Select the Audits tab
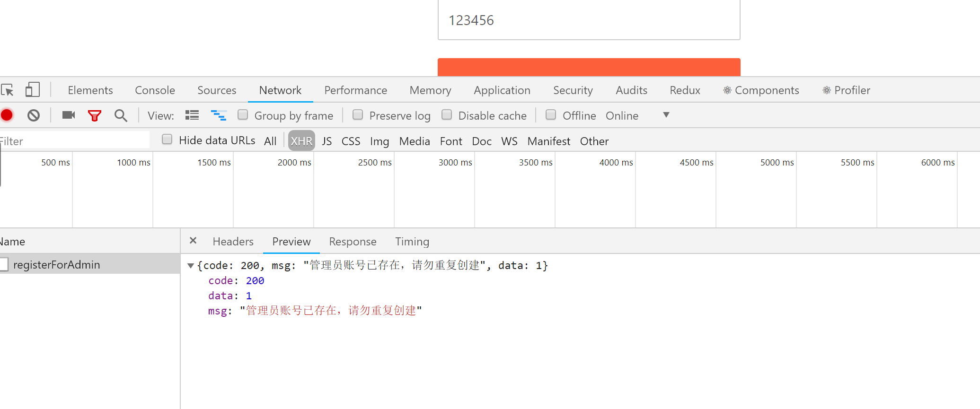The width and height of the screenshot is (980, 409). (x=632, y=90)
